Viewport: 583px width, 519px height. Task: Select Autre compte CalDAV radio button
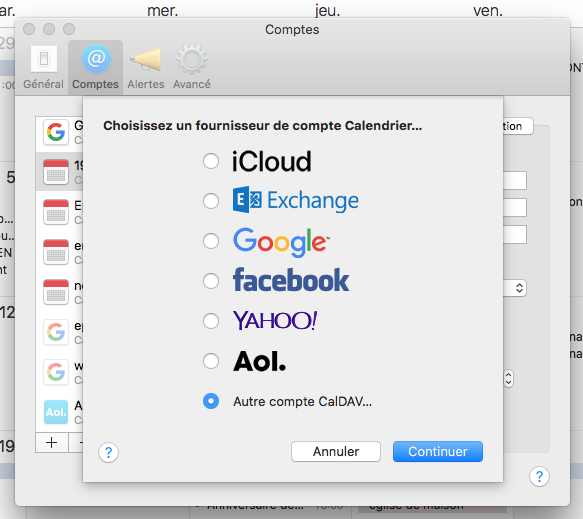pos(211,401)
